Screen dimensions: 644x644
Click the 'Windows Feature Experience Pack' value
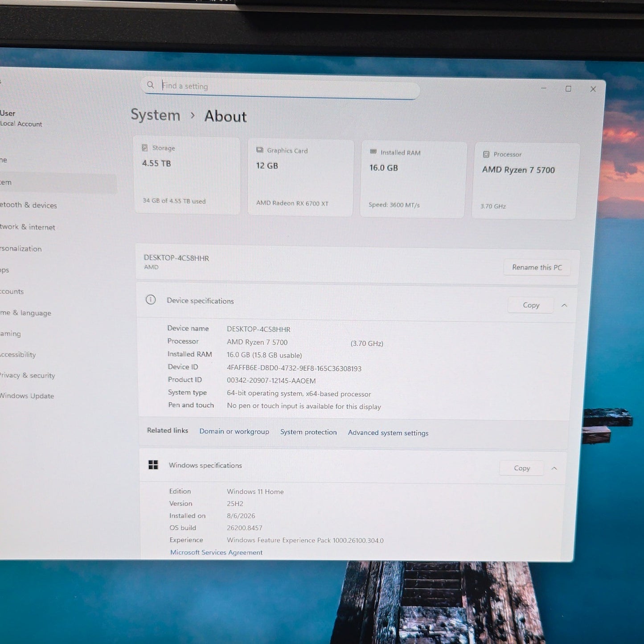coord(305,540)
